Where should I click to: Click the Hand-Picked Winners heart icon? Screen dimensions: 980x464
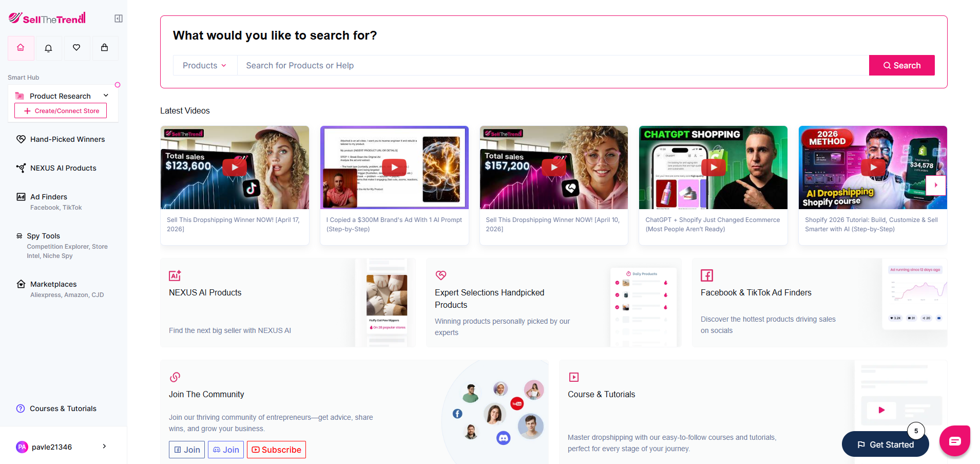coord(21,139)
